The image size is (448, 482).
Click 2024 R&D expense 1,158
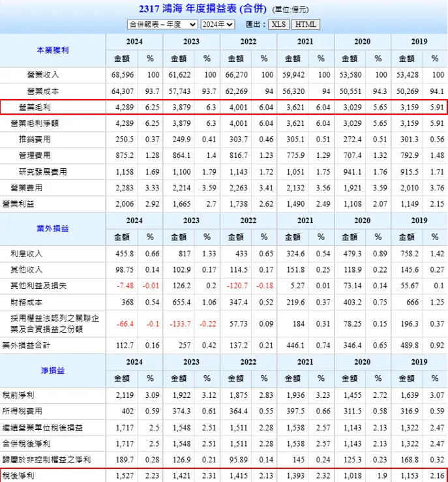tap(125, 172)
